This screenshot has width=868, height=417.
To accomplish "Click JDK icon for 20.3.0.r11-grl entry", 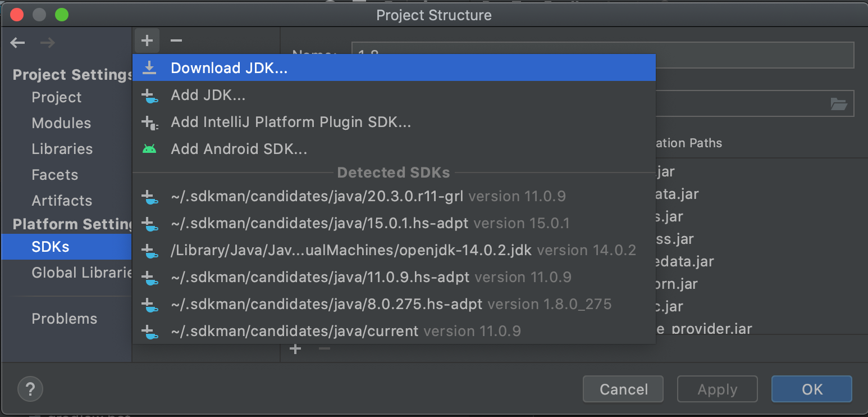I will [149, 197].
